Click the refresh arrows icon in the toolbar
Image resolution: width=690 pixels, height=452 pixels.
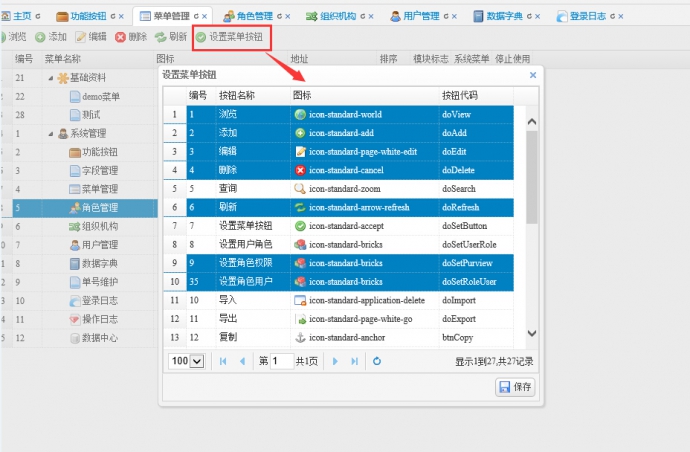[160, 37]
